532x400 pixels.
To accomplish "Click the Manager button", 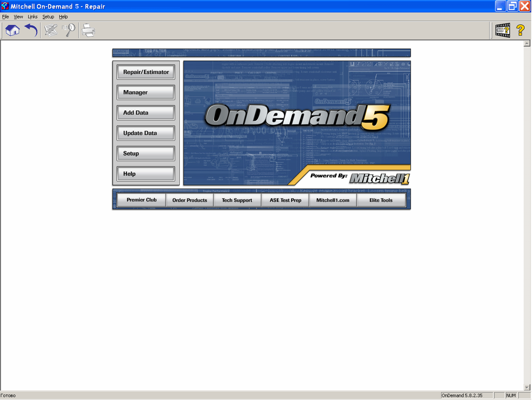I will pos(146,92).
